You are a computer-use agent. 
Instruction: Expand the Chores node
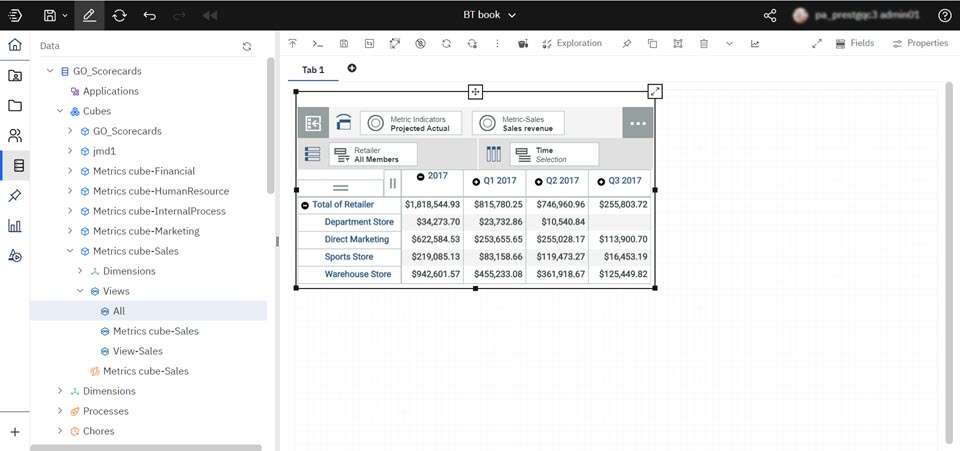[x=60, y=431]
